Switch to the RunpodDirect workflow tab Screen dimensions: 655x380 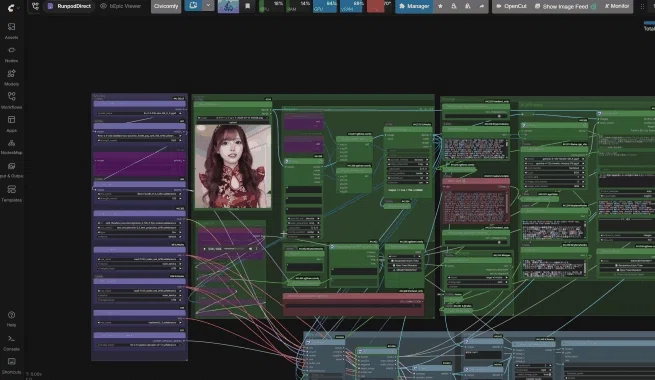point(69,6)
